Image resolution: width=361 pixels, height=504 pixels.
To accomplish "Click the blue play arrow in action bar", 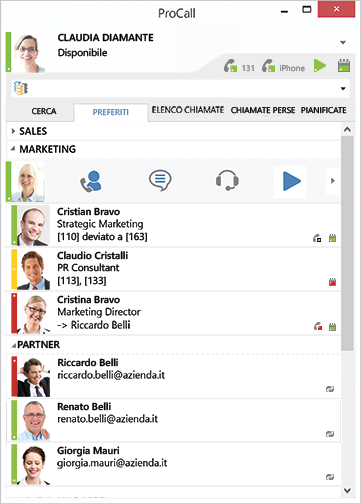I will tap(291, 181).
